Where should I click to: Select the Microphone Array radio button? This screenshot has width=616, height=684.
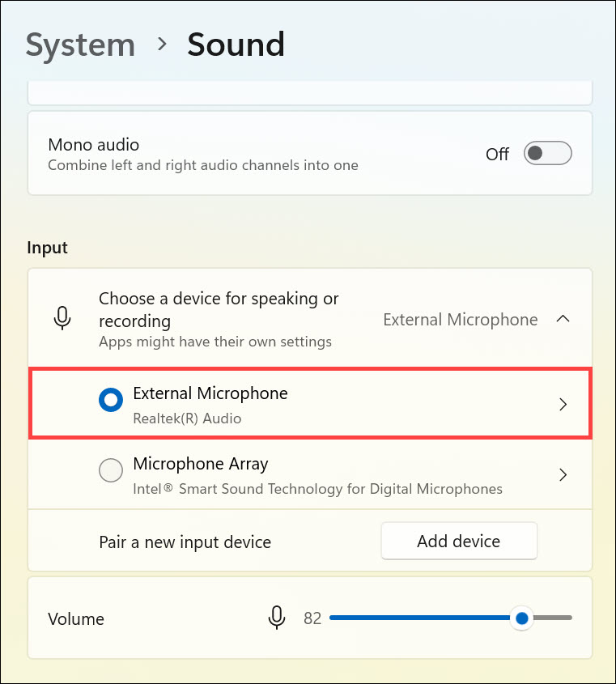coord(110,470)
